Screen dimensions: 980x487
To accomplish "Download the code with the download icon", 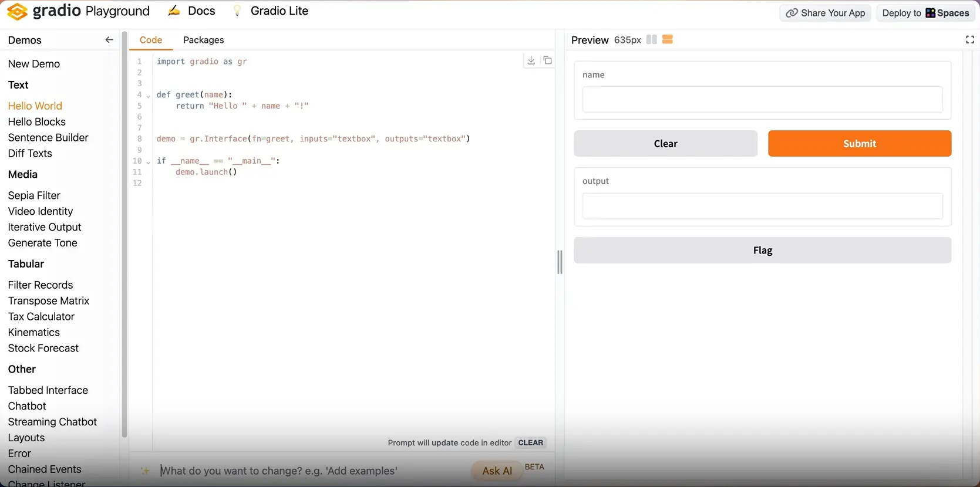I will 531,60.
